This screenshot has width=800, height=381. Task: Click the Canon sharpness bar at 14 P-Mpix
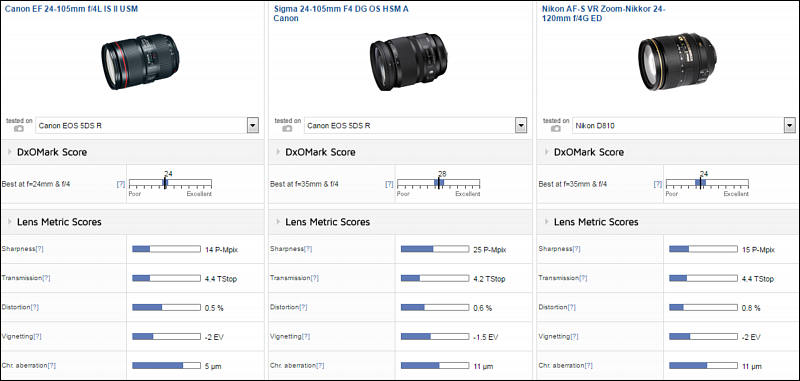pos(166,249)
